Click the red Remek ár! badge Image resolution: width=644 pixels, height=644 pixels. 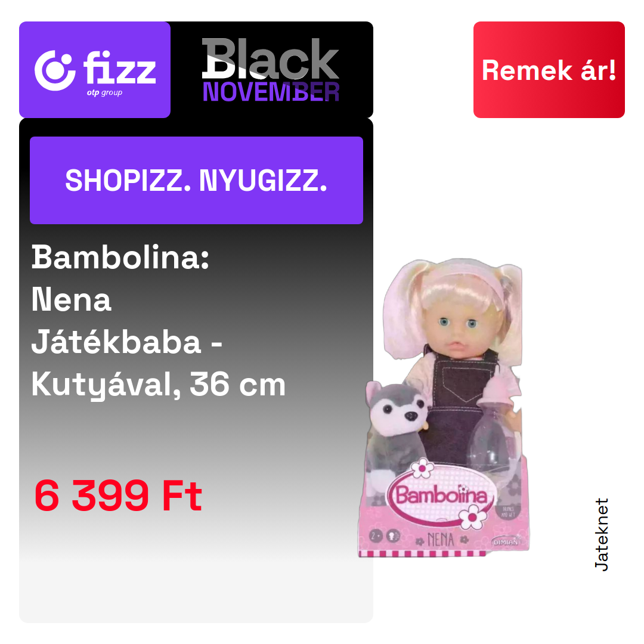pyautogui.click(x=549, y=70)
